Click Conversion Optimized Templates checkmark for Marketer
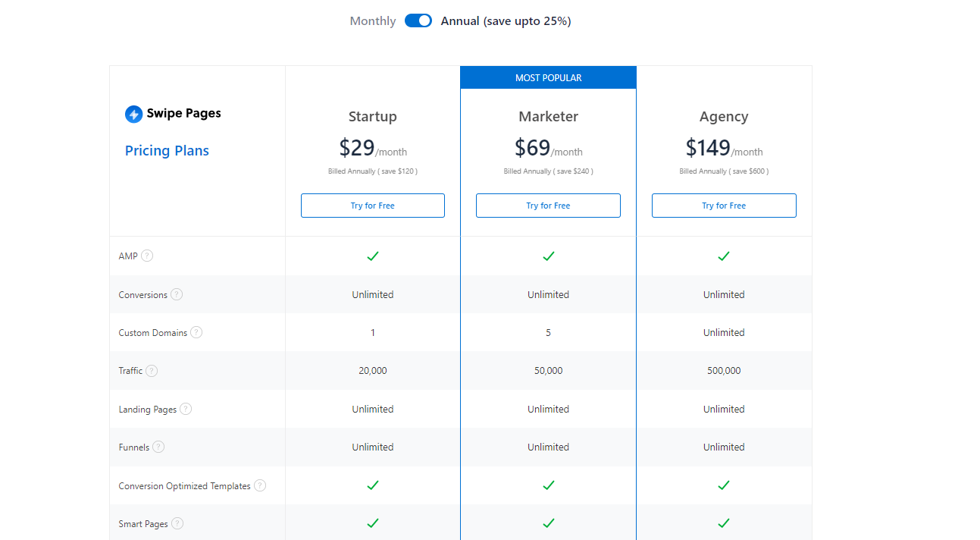980x540 pixels. pyautogui.click(x=549, y=485)
